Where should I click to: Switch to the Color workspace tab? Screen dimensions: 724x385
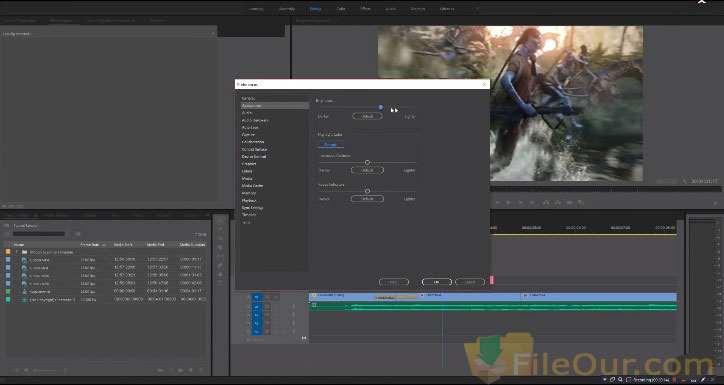click(x=341, y=8)
